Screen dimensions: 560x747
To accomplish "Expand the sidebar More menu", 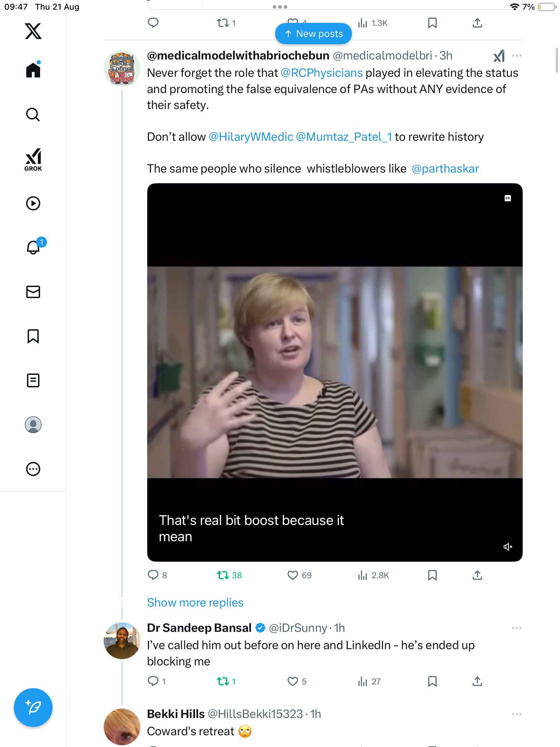I will point(33,469).
